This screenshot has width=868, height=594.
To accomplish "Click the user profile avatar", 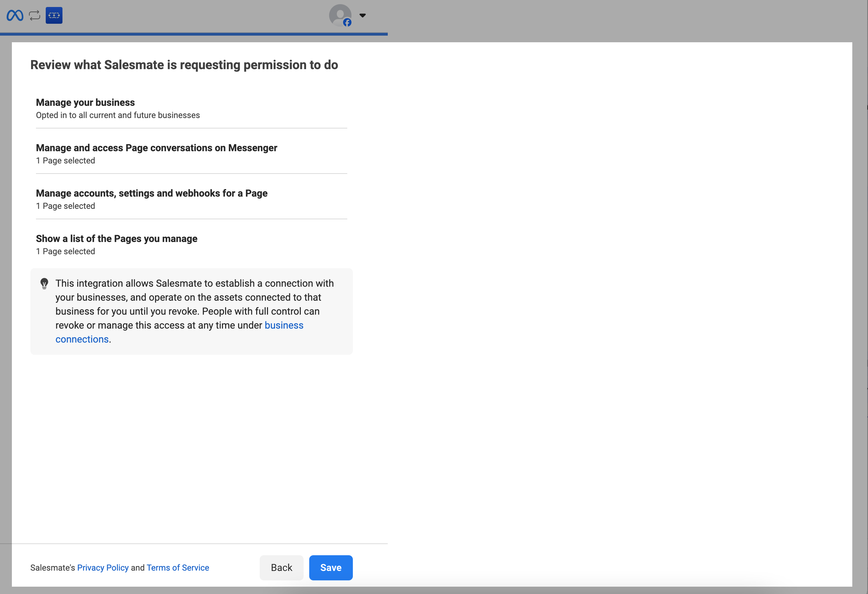I will [x=340, y=15].
